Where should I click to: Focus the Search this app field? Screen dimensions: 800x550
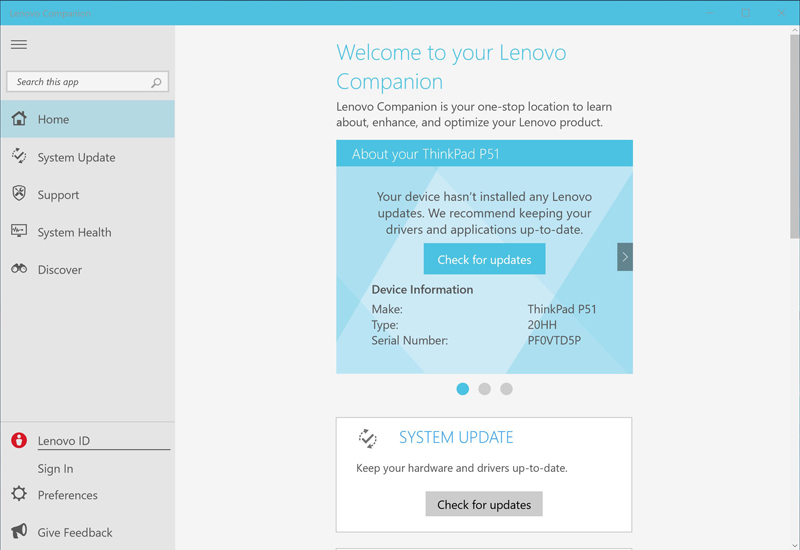point(87,82)
